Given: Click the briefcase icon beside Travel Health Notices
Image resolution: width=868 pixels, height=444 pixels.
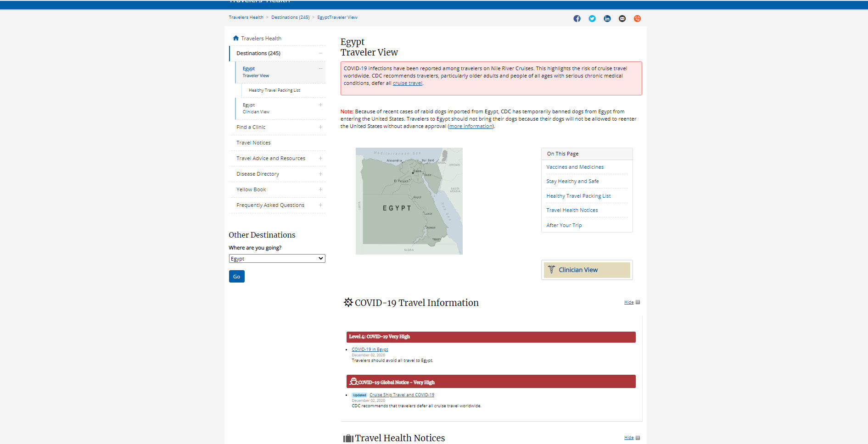Looking at the screenshot, I should click(348, 438).
